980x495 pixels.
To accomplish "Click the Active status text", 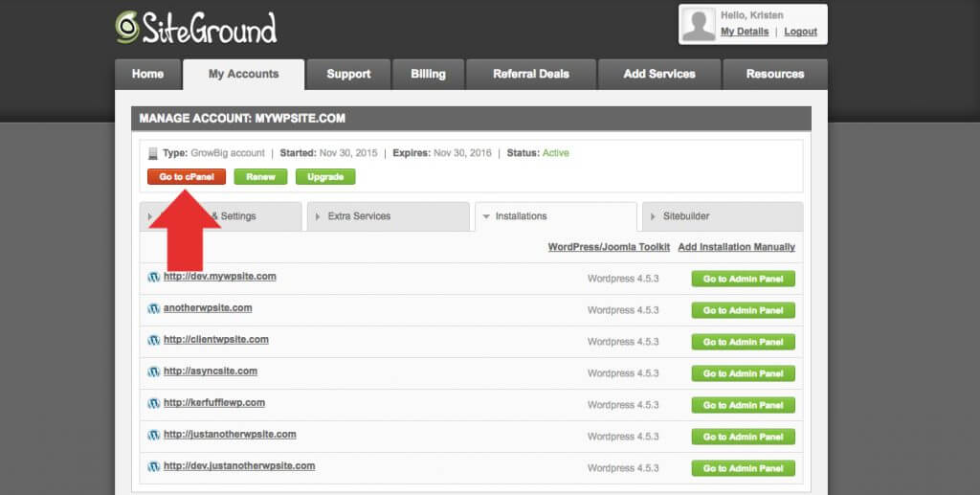I will [556, 153].
